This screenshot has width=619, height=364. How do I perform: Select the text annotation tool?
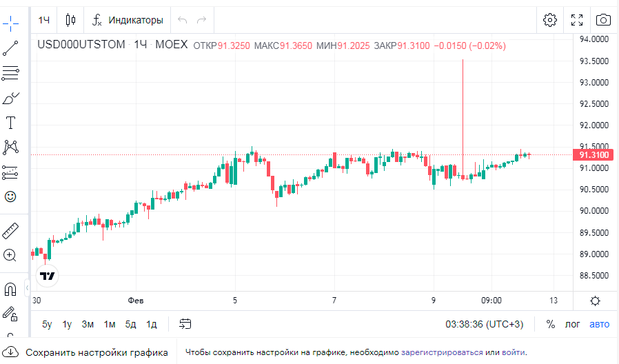pos(10,123)
